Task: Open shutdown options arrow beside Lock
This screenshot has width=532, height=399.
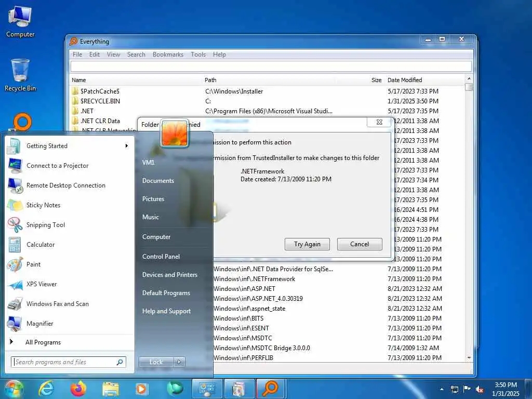Action: tap(179, 362)
